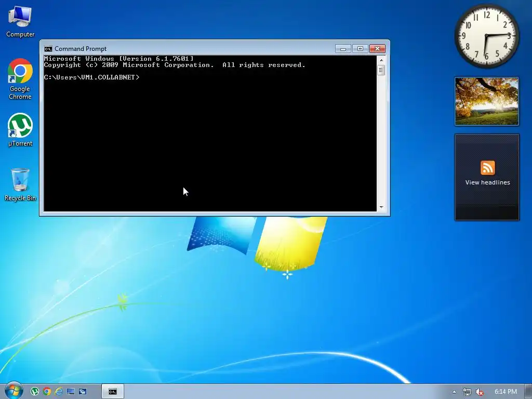
Task: Click Command Prompt scrollbar down arrow
Action: [381, 207]
